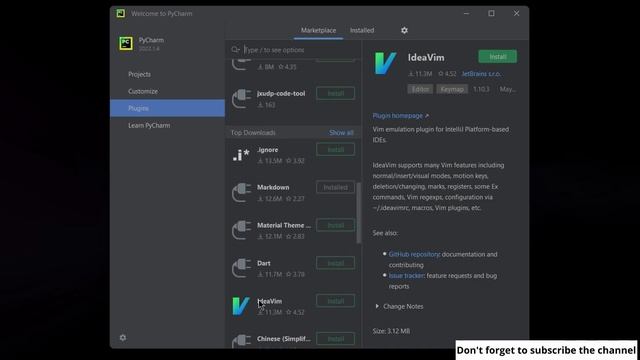The height and width of the screenshot is (360, 640).
Task: Expand the Change Notes section
Action: tap(399, 307)
